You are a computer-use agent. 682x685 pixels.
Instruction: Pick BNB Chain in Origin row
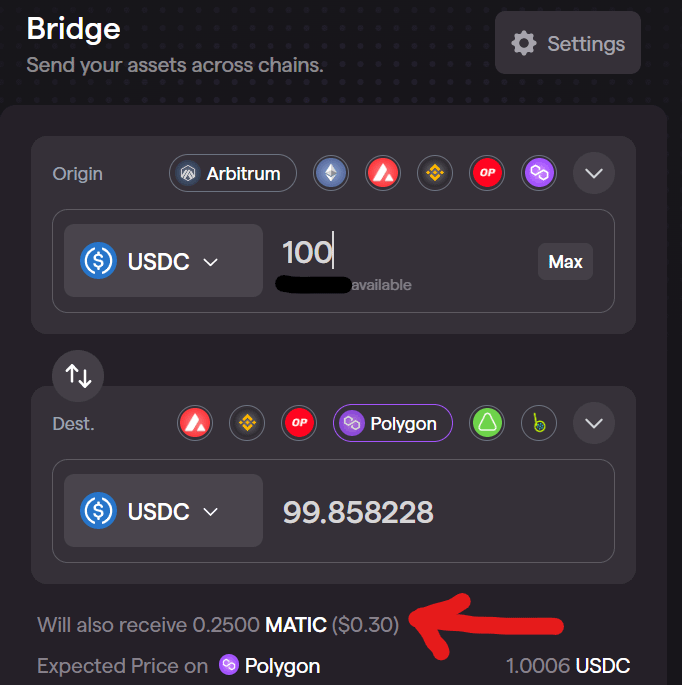pos(434,173)
